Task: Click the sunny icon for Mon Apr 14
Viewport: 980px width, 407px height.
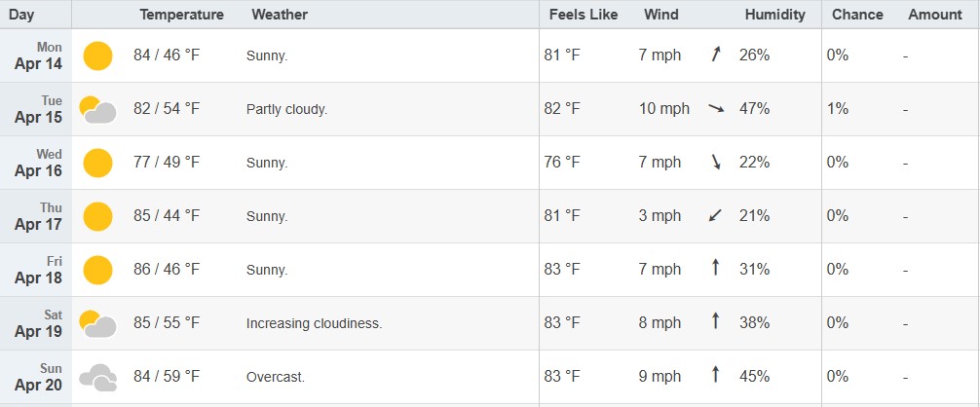Action: click(97, 55)
